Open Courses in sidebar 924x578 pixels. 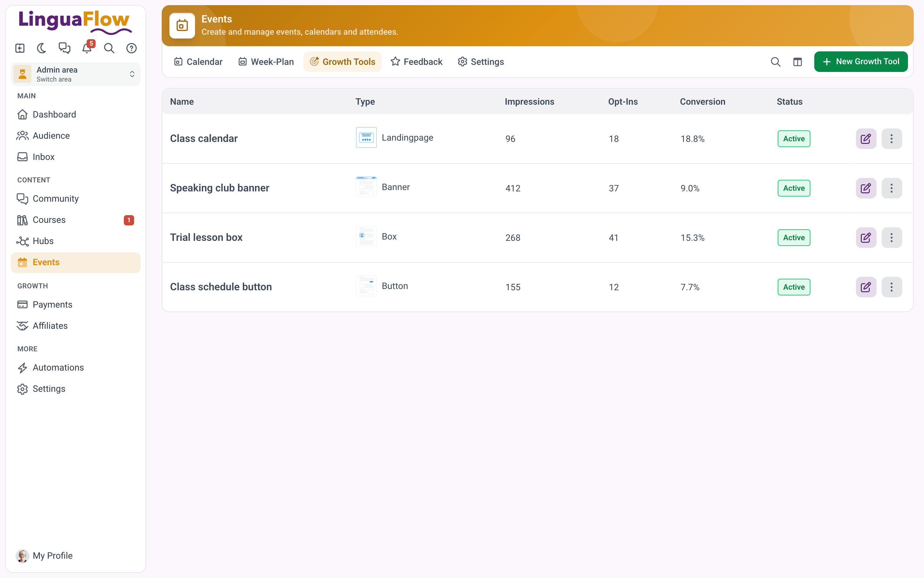[76, 220]
